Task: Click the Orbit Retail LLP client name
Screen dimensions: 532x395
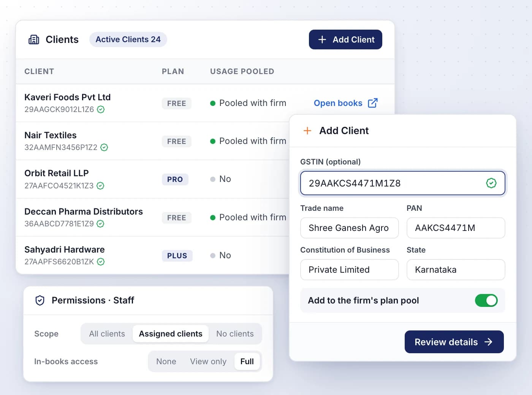Action: (x=57, y=173)
